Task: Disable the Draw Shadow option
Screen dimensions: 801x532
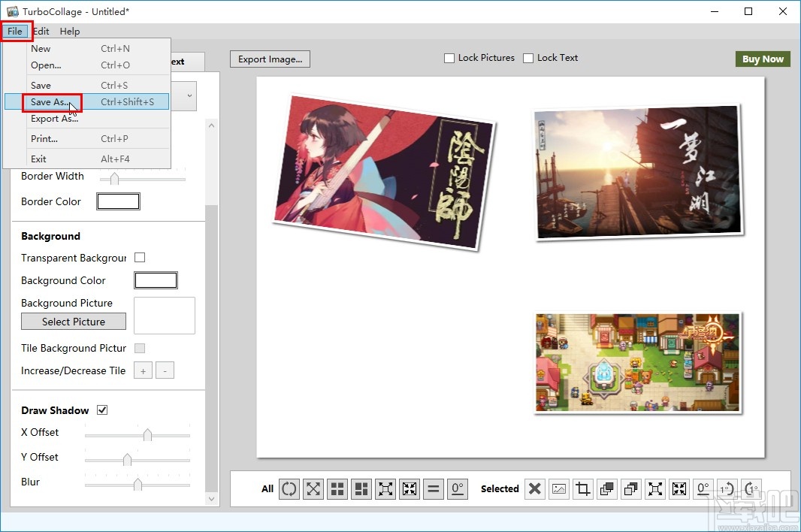Action: pyautogui.click(x=102, y=410)
